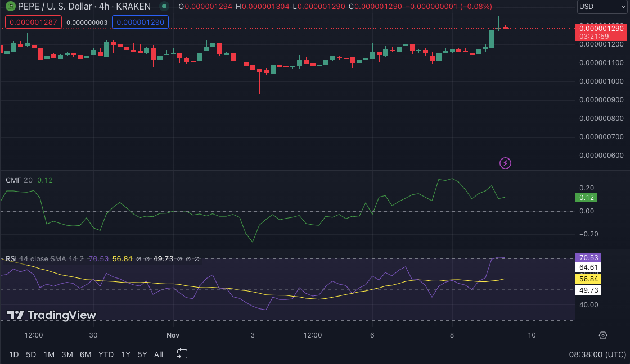The height and width of the screenshot is (364, 630).
Task: Click the red sell price 0.000001287 button
Action: [33, 22]
